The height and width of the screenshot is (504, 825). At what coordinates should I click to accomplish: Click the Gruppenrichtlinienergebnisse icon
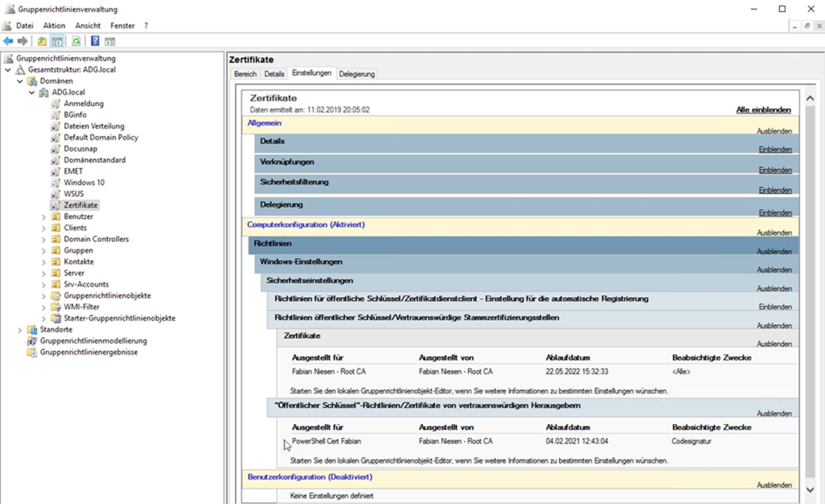32,352
